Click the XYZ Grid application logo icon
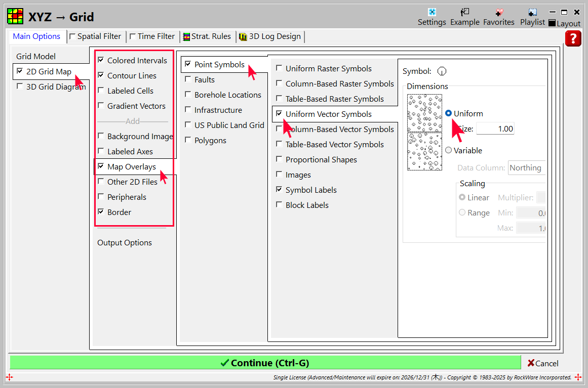 click(15, 17)
